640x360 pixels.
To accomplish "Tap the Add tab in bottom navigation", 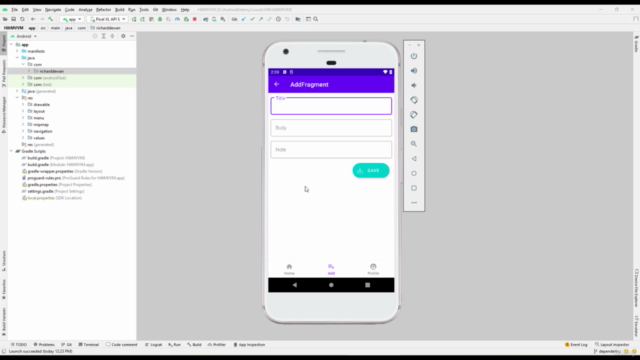I will (331, 269).
